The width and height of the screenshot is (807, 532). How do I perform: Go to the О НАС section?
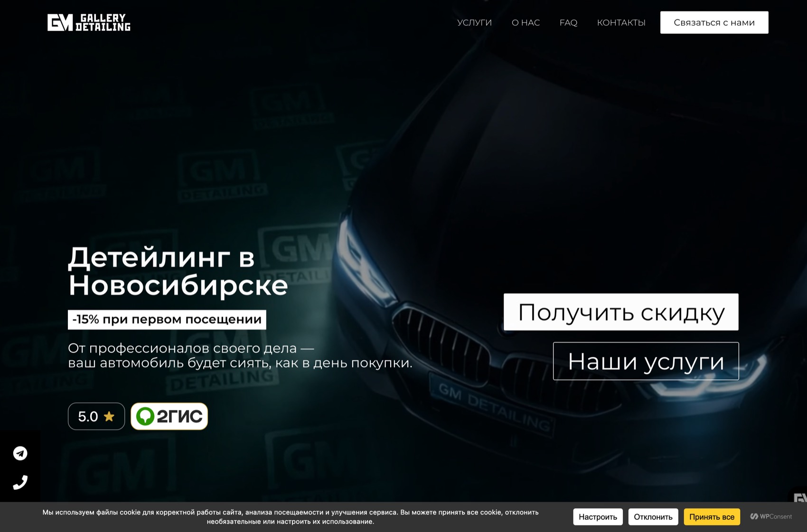click(x=525, y=22)
